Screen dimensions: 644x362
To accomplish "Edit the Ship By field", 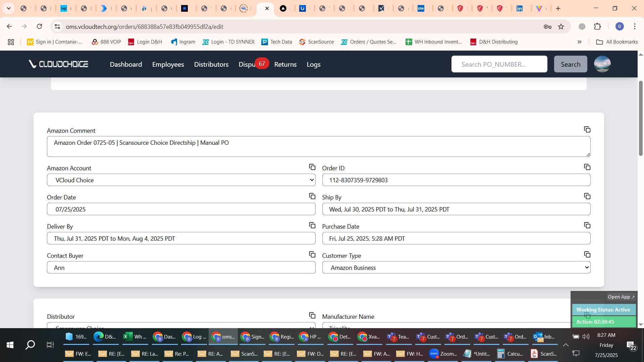I will point(456,209).
